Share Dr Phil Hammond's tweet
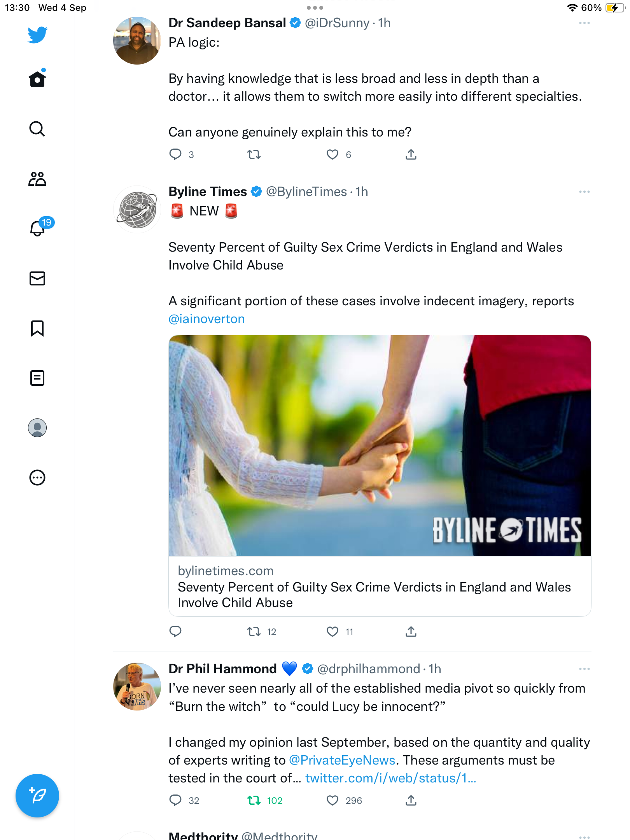630x840 pixels. (411, 800)
